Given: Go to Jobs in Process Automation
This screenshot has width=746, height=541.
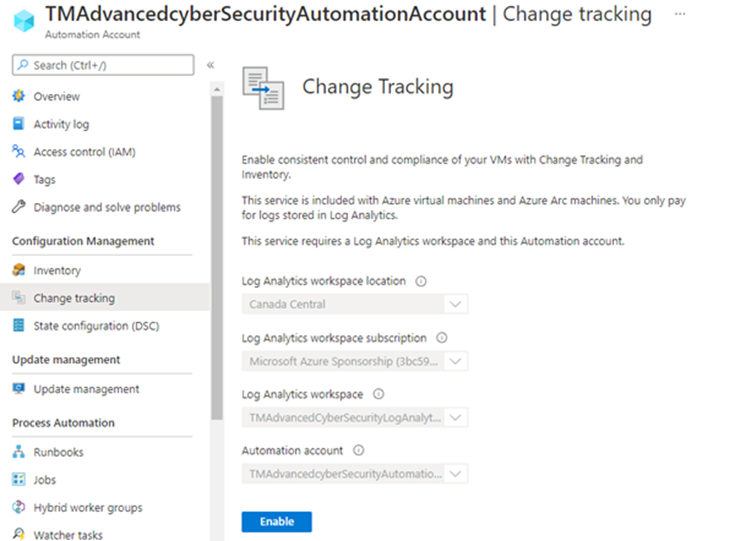Looking at the screenshot, I should coord(45,480).
